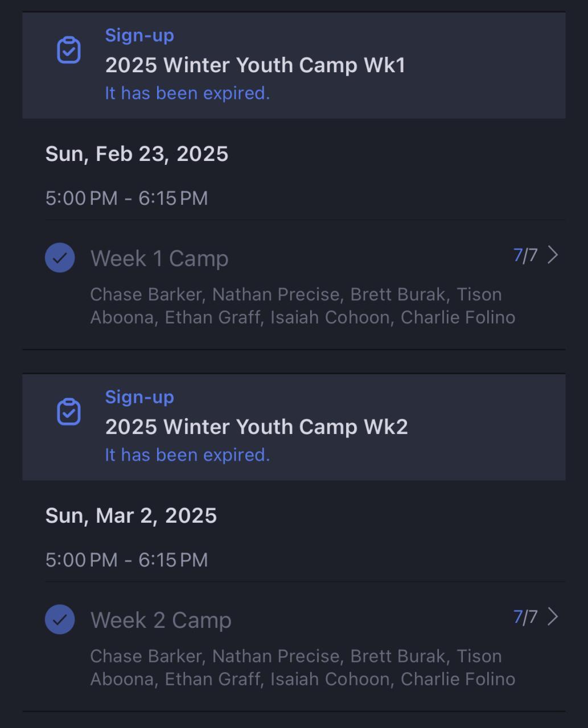This screenshot has width=588, height=728.
Task: Click the clipboard icon for Winter Youth Camp Wk1
Action: click(69, 50)
